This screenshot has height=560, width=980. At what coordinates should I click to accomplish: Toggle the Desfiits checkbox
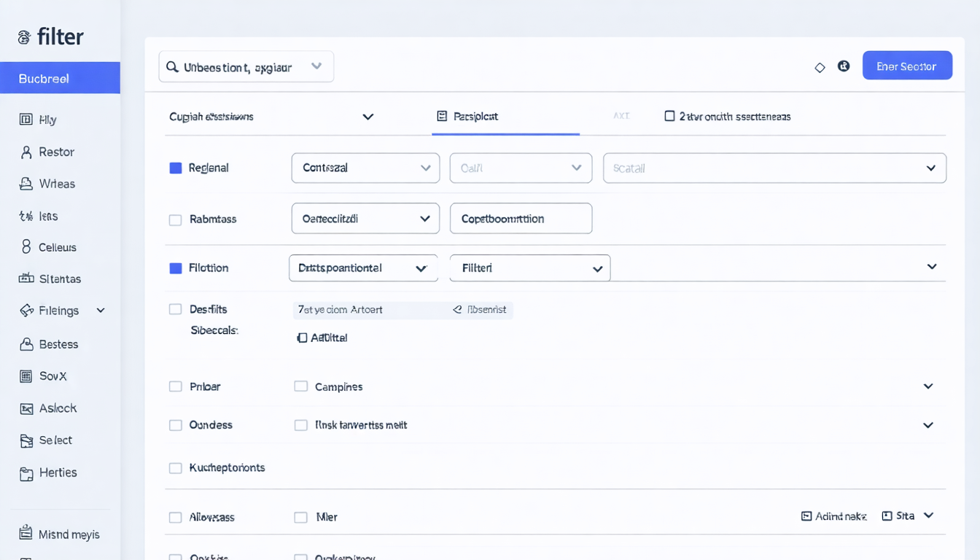(175, 309)
